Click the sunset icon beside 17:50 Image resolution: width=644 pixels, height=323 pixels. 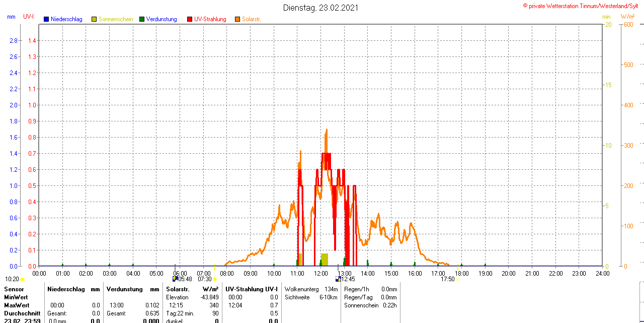(458, 279)
